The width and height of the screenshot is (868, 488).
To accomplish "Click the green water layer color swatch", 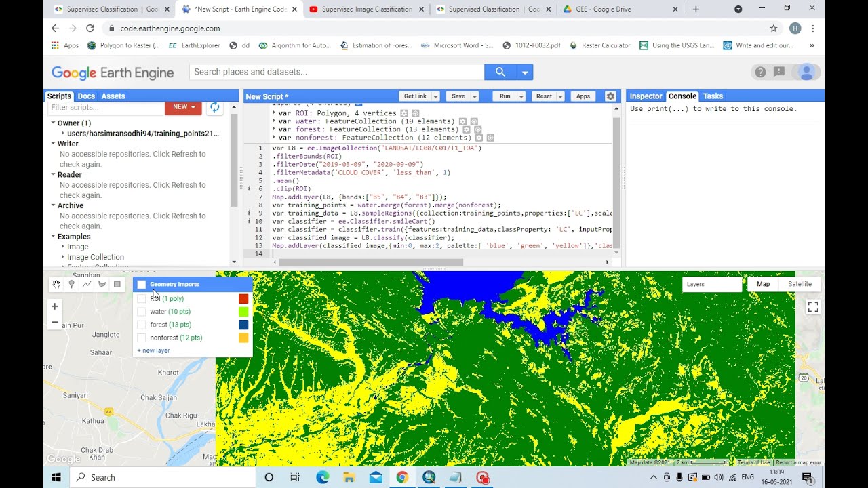I will (x=243, y=312).
